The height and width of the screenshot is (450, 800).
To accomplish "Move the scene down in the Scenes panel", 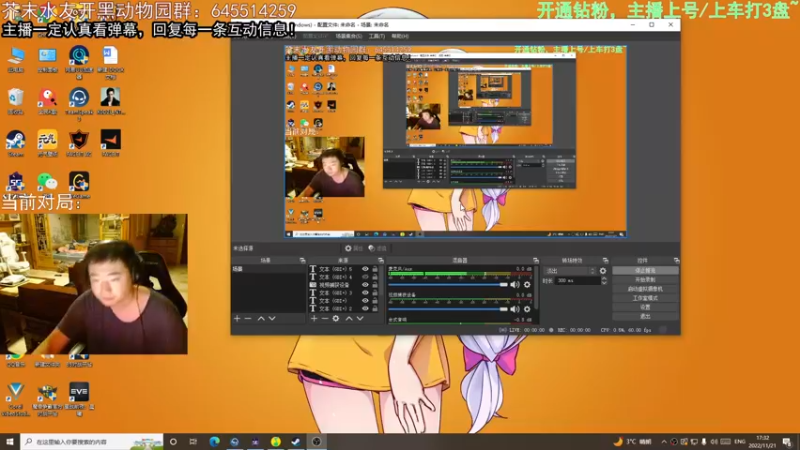I will click(272, 318).
